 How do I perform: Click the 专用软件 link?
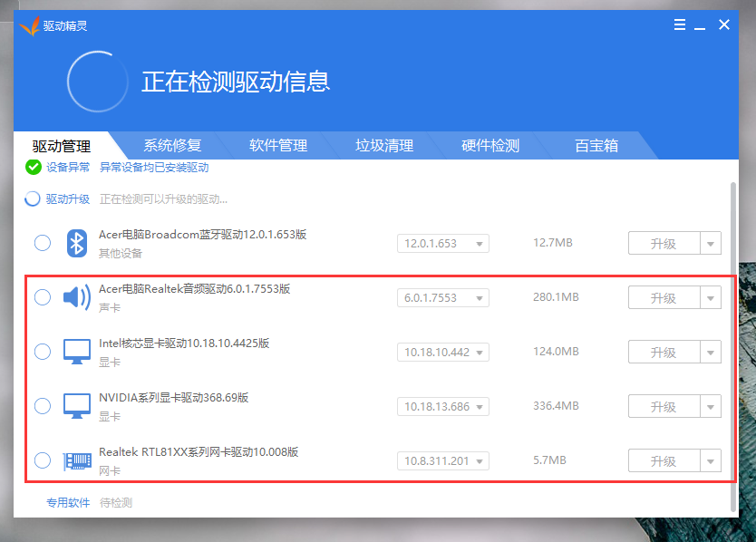[x=68, y=502]
